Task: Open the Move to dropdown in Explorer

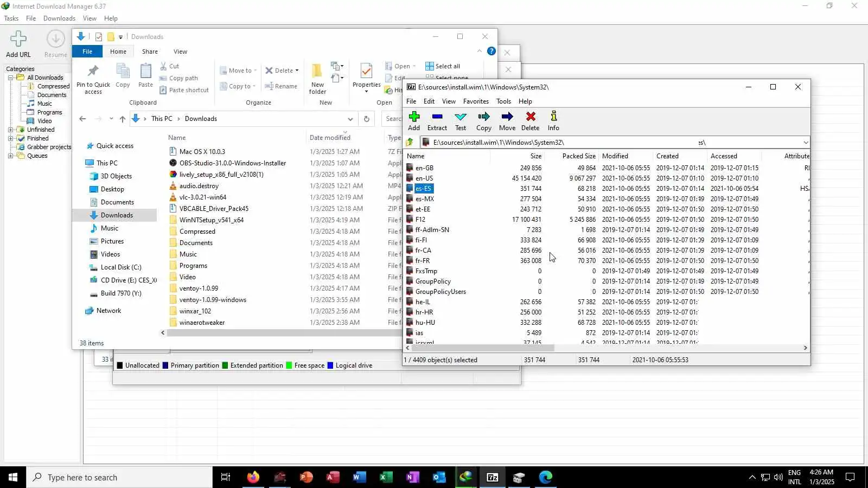Action: tap(238, 70)
